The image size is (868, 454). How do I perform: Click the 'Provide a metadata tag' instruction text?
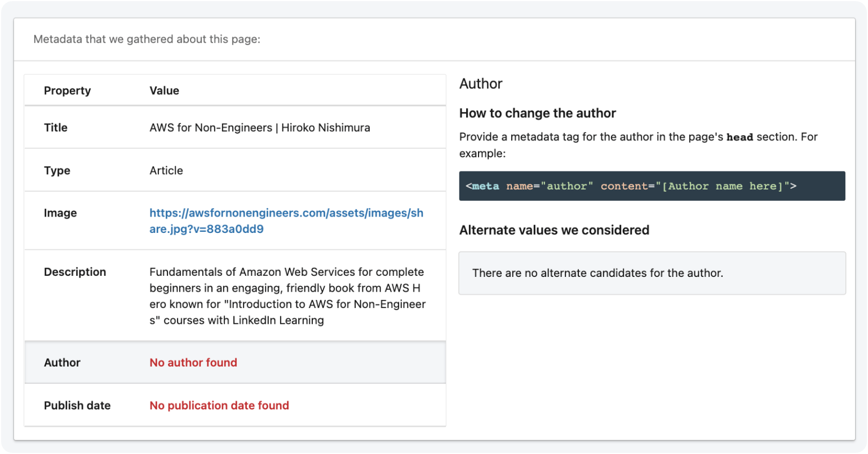(638, 145)
